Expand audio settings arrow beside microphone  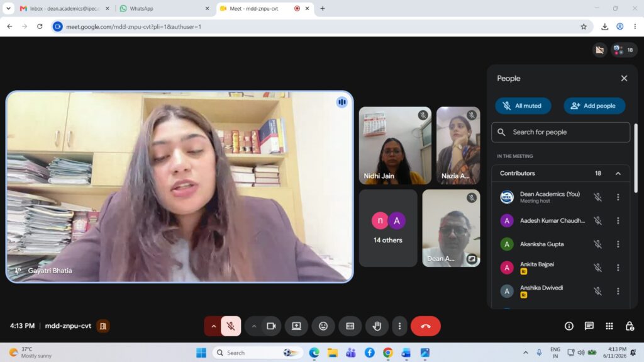(x=213, y=326)
